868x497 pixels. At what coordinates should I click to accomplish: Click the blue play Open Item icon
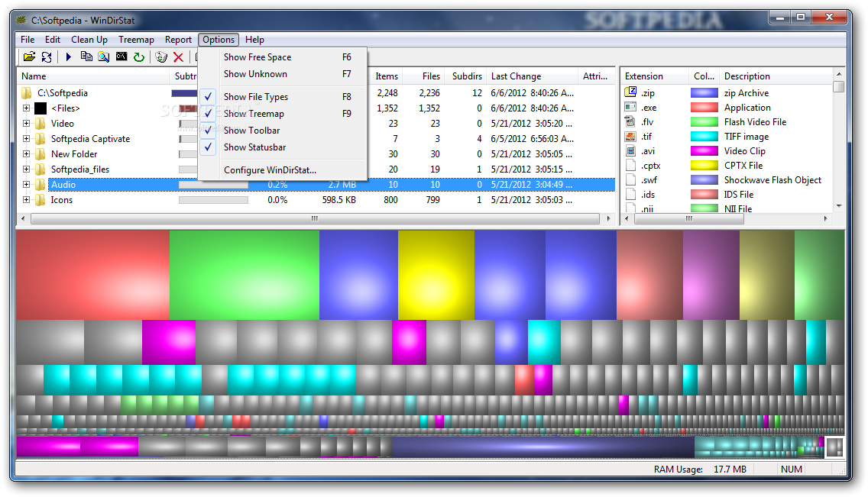(69, 56)
